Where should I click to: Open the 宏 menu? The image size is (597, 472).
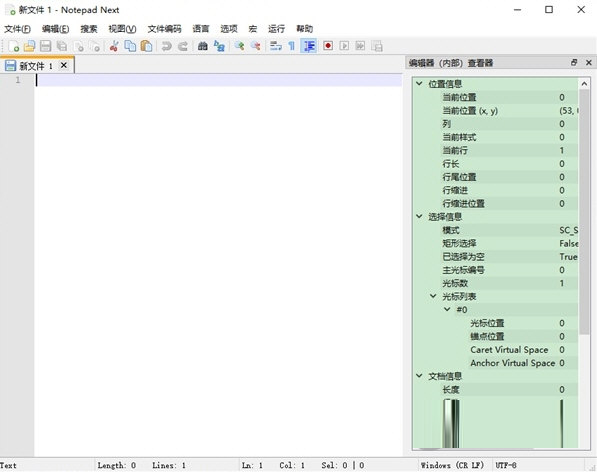tap(253, 29)
